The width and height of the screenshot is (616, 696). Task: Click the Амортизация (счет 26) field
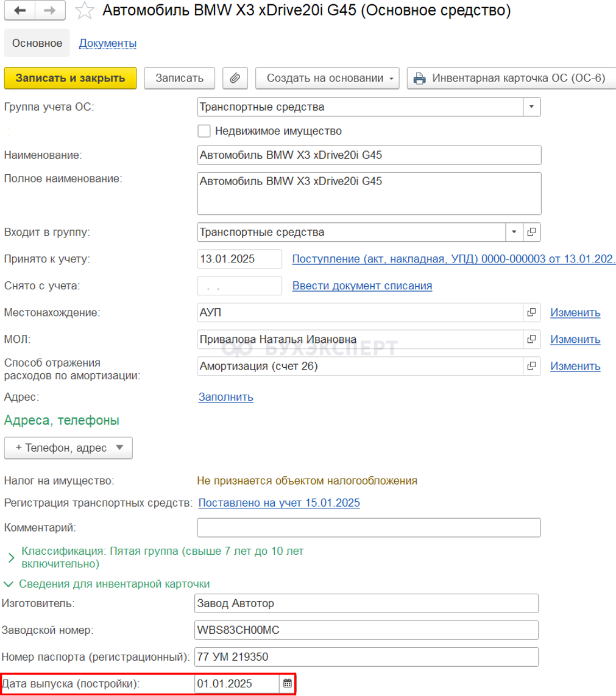click(x=359, y=366)
